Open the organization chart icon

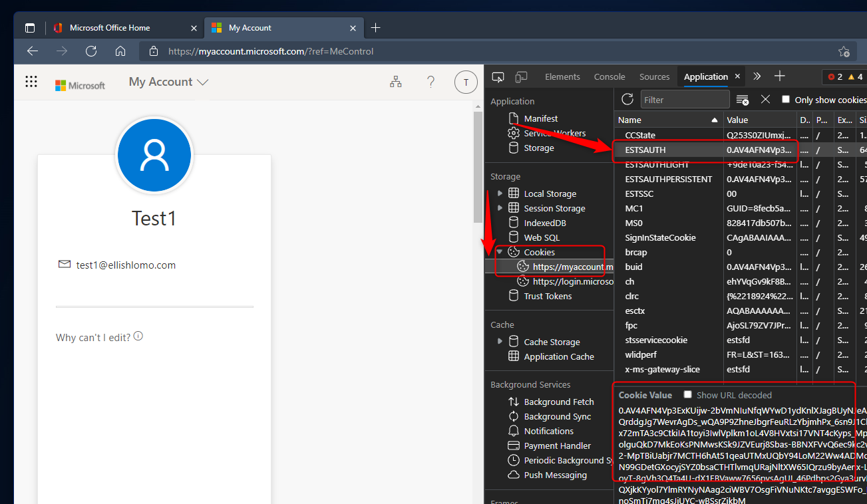(x=396, y=82)
